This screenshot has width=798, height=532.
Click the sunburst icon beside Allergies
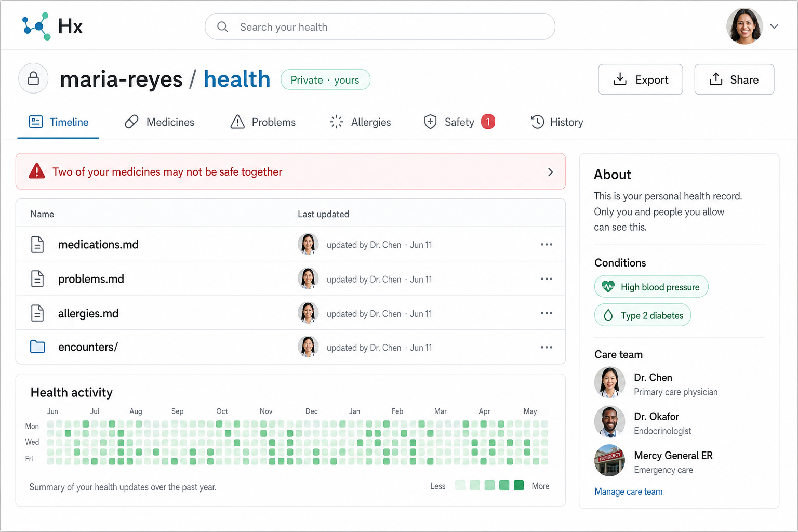[x=336, y=122]
